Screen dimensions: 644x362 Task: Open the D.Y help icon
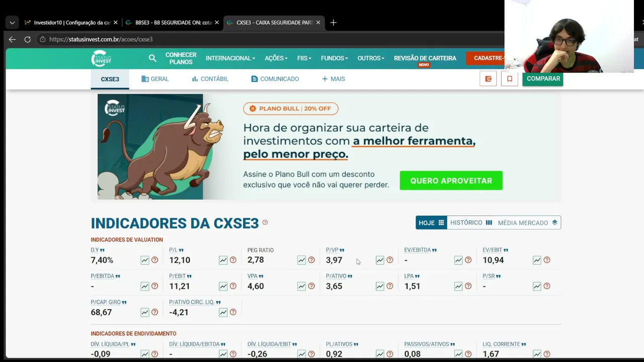(154, 260)
